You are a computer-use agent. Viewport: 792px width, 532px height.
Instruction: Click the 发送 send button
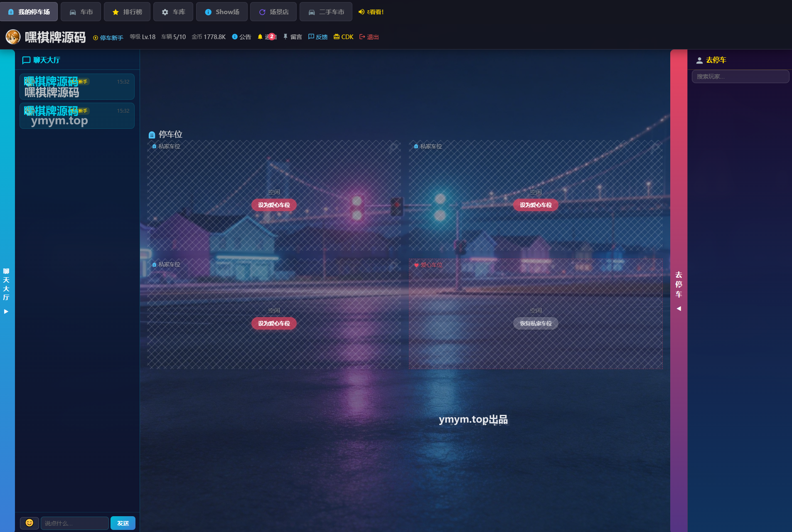tap(123, 523)
